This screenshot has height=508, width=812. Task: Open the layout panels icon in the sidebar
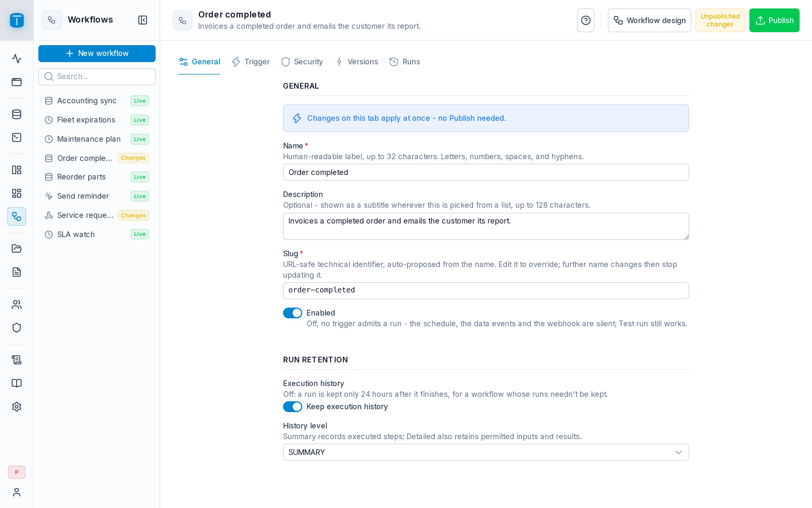click(17, 170)
